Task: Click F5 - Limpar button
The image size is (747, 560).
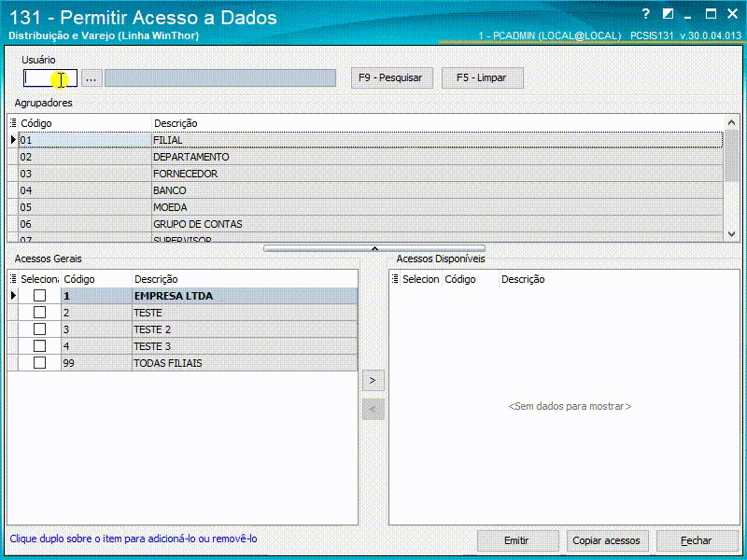Action: (x=481, y=77)
